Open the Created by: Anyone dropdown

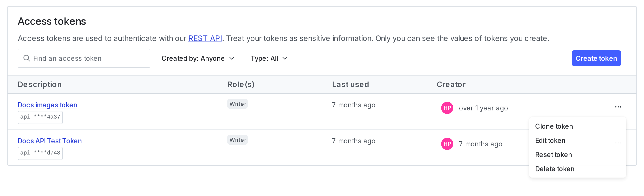click(x=198, y=58)
